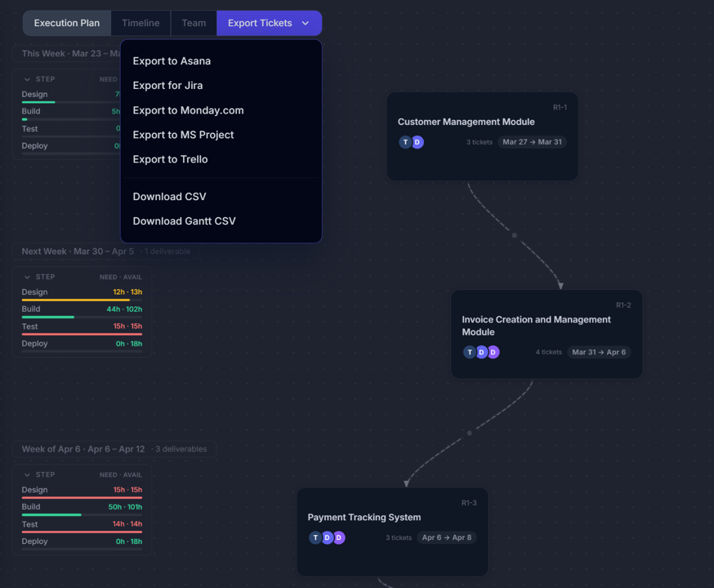The image size is (714, 588).
Task: Click Download Gantt CSV
Action: pyautogui.click(x=183, y=220)
